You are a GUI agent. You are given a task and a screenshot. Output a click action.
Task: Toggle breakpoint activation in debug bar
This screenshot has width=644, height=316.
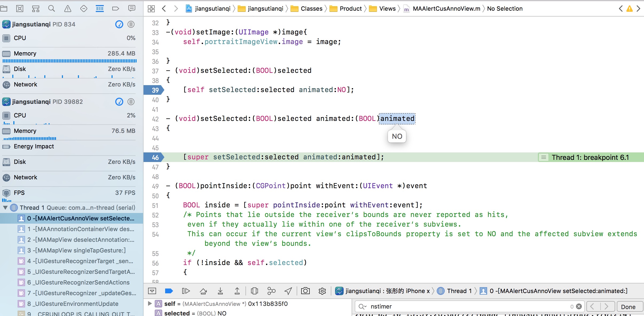(169, 291)
